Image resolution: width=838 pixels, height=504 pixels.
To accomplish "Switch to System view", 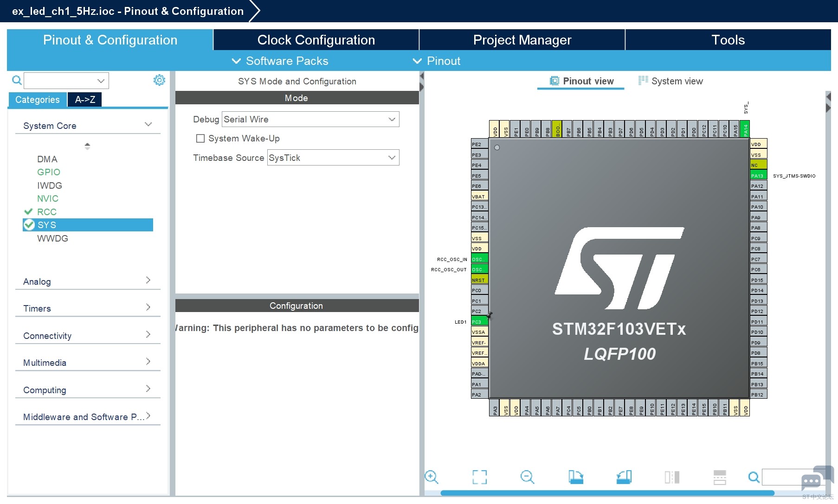I will click(x=671, y=81).
